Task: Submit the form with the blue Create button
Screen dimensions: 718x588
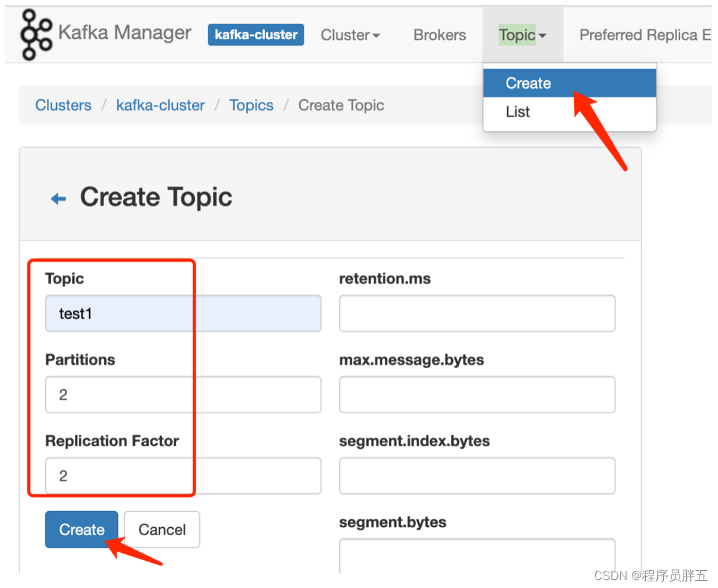Action: coord(81,529)
